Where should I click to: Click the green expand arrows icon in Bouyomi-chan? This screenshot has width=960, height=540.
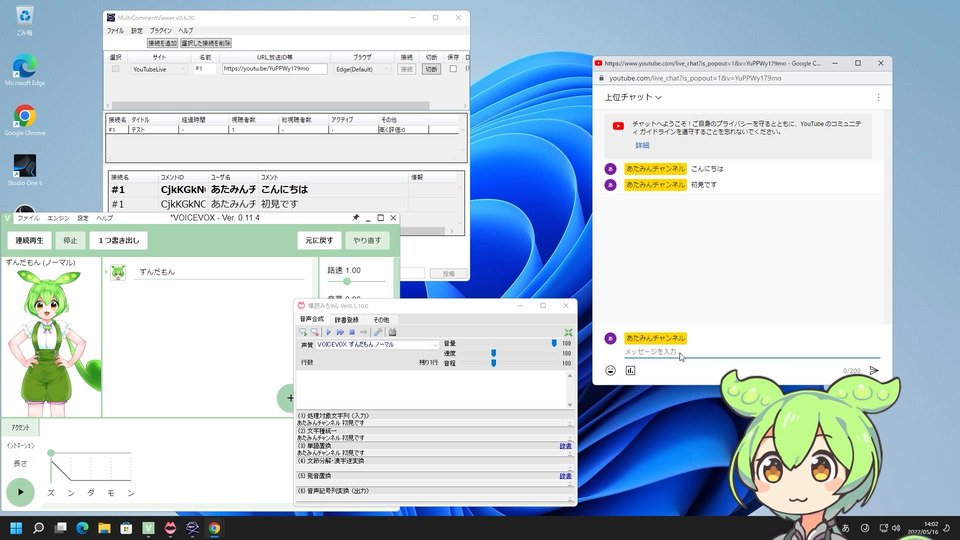[568, 332]
